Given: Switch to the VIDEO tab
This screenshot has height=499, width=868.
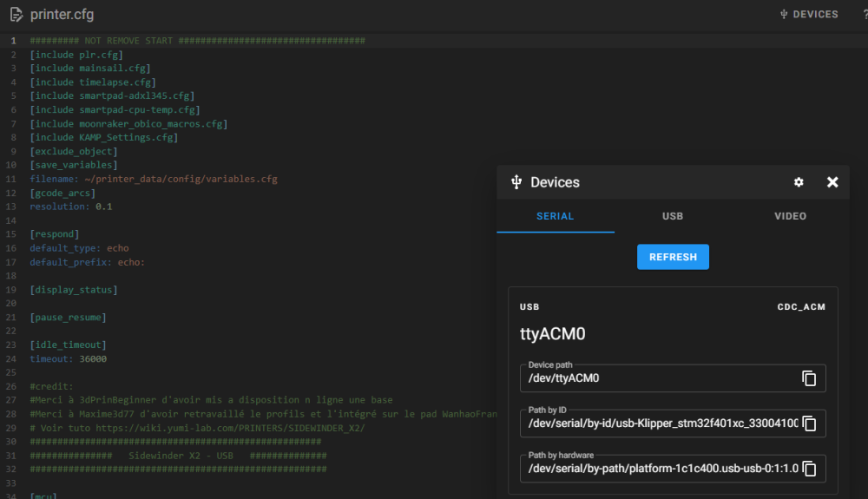Looking at the screenshot, I should click(790, 216).
